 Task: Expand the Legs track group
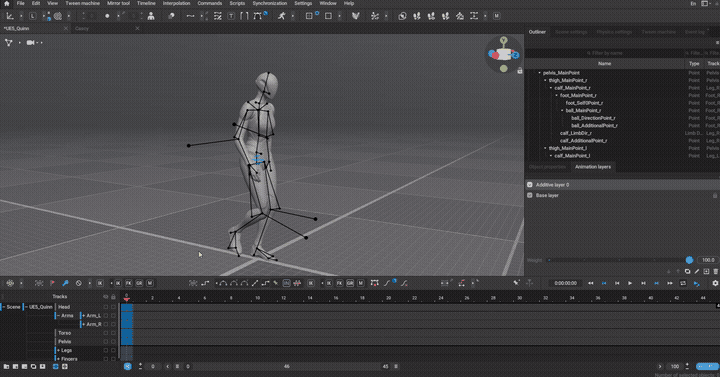coord(58,350)
